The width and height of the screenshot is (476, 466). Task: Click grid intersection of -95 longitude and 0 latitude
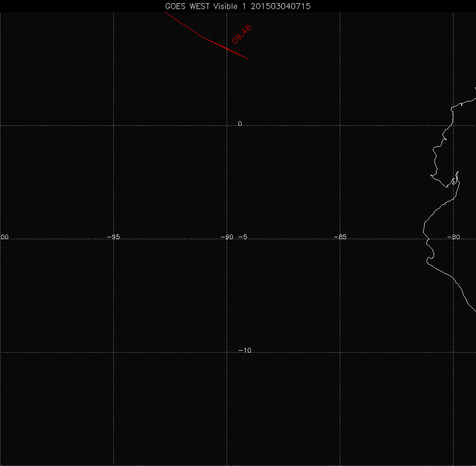coord(114,126)
